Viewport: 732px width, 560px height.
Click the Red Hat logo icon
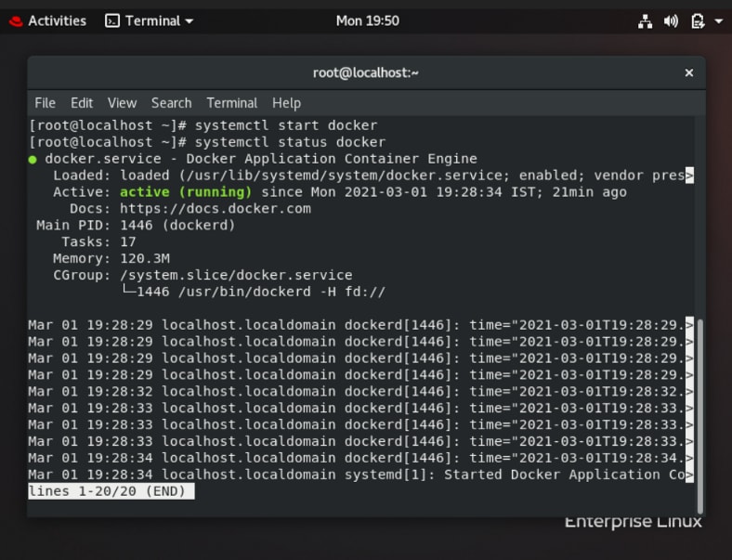[16, 21]
